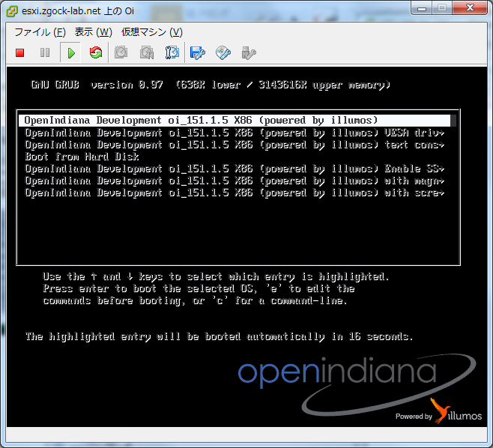
Task: Select the OpenIndiana VESA driver boot entry
Action: 235,133
